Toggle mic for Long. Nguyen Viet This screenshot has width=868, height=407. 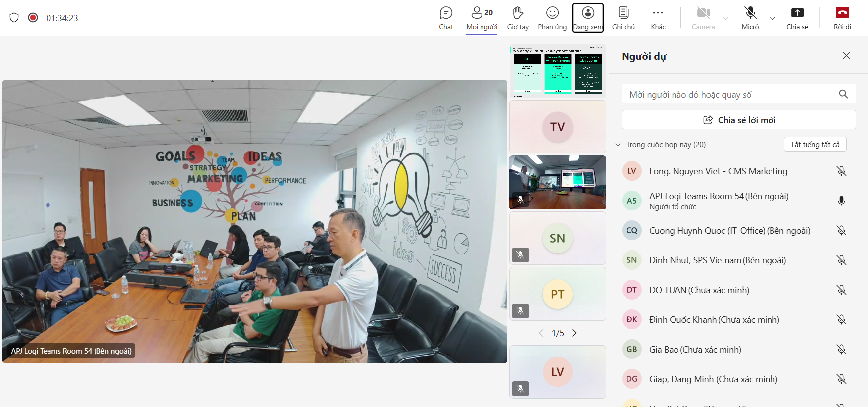841,171
